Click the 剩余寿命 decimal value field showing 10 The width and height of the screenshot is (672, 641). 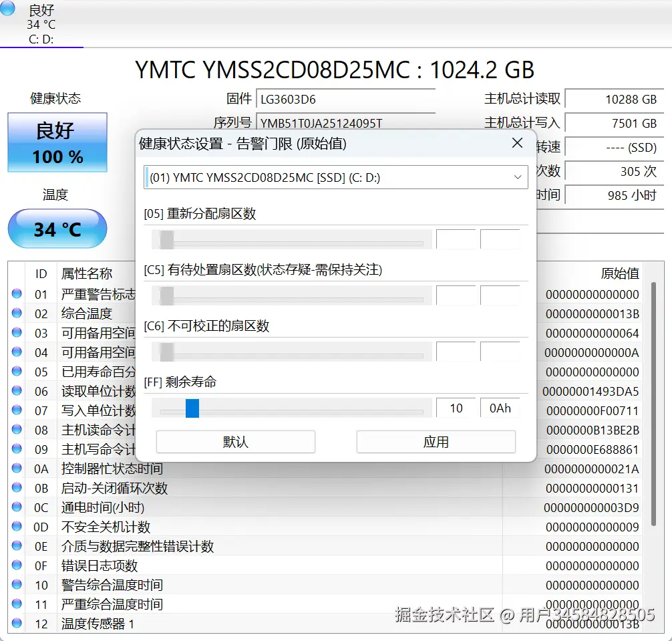tap(456, 408)
